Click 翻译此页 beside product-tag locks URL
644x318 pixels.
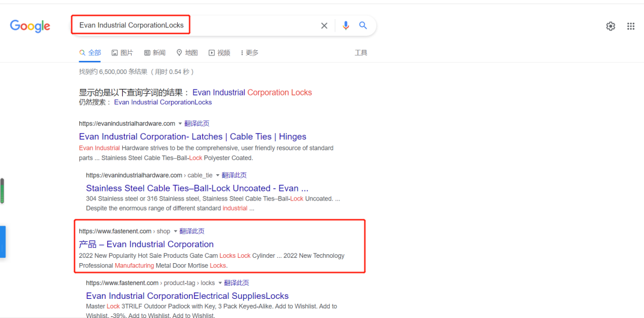237,283
